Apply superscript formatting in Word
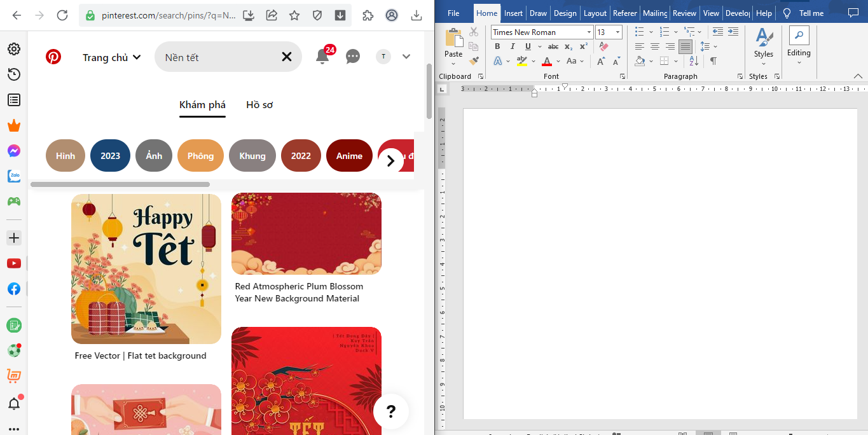This screenshot has width=868, height=435. pyautogui.click(x=584, y=46)
